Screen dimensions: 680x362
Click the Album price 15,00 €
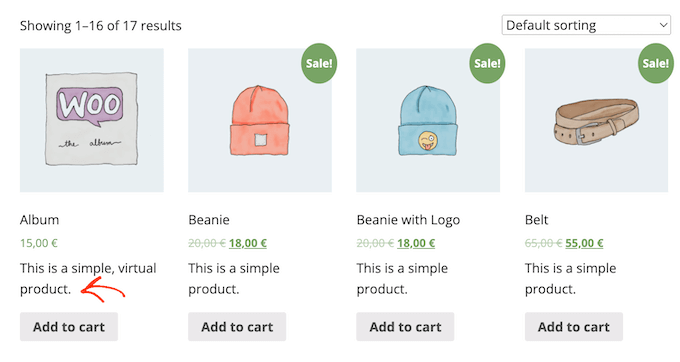(39, 243)
